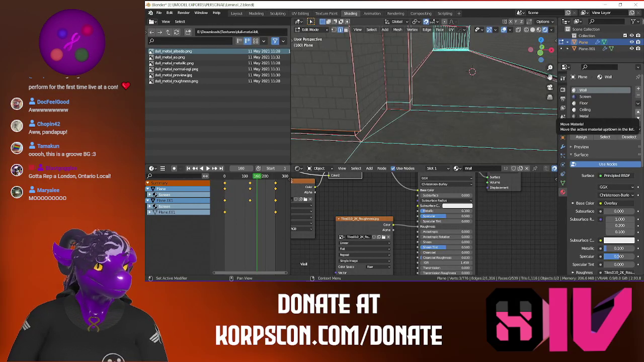The width and height of the screenshot is (644, 362).
Task: Switch to the UV Editing workspace tab
Action: 300,14
